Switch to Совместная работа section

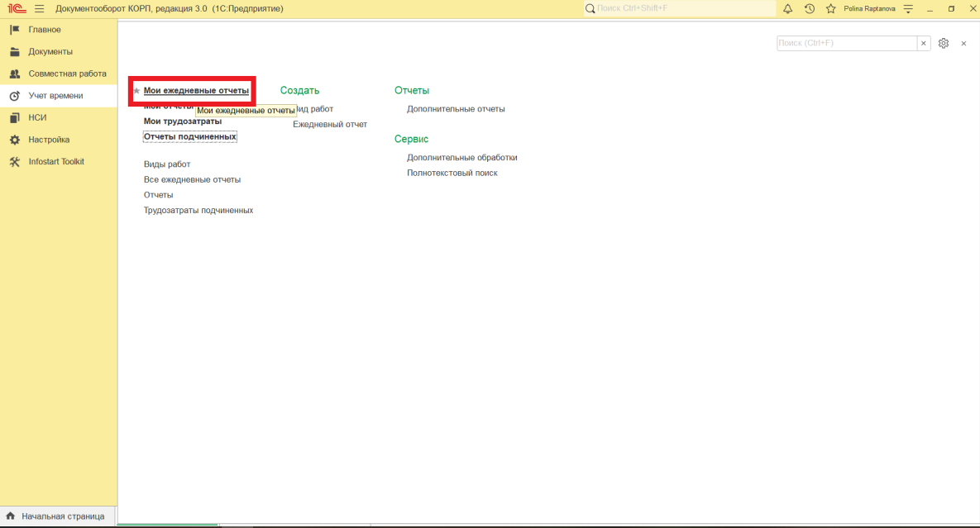[x=67, y=74]
